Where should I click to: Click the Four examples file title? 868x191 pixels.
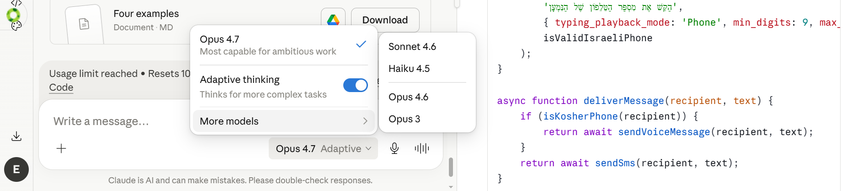point(146,14)
